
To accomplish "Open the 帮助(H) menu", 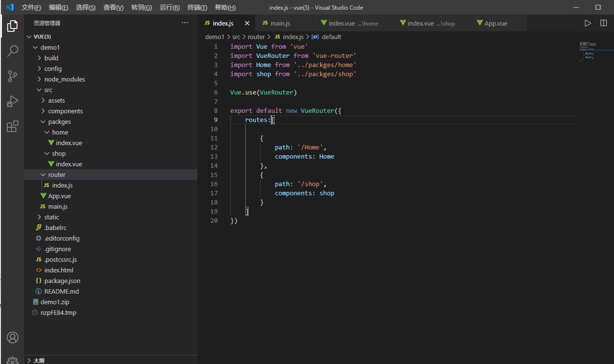I will 225,8.
